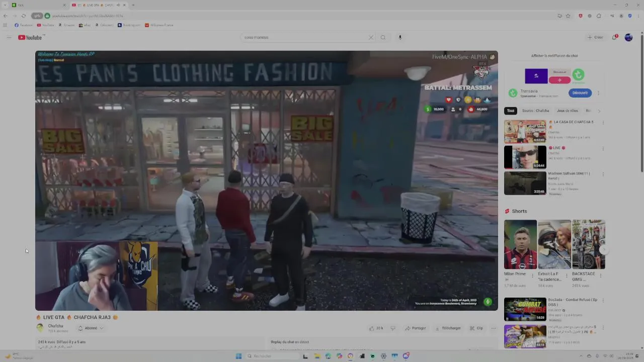Viewport: 644px width, 362px height.
Task: Go to the YouTube home logo
Action: click(30, 37)
